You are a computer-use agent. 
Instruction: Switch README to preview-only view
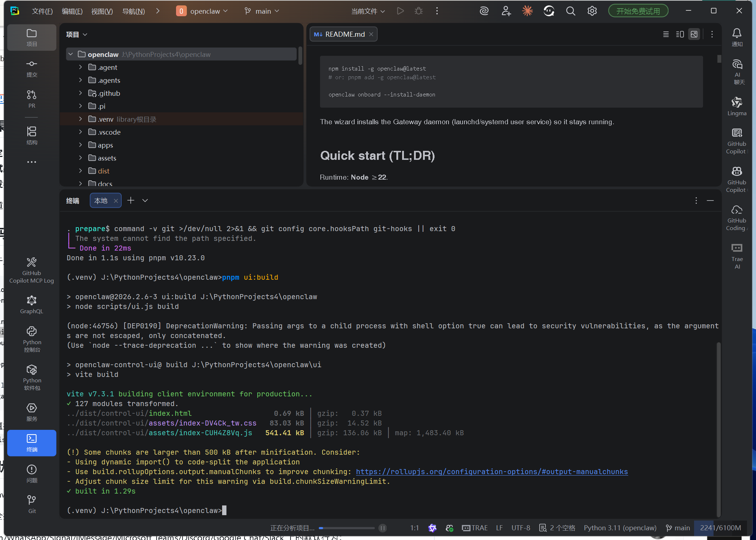point(694,34)
